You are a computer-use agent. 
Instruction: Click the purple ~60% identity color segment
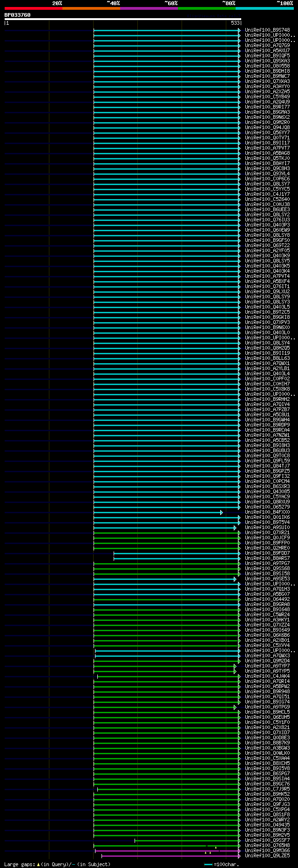(x=149, y=8)
